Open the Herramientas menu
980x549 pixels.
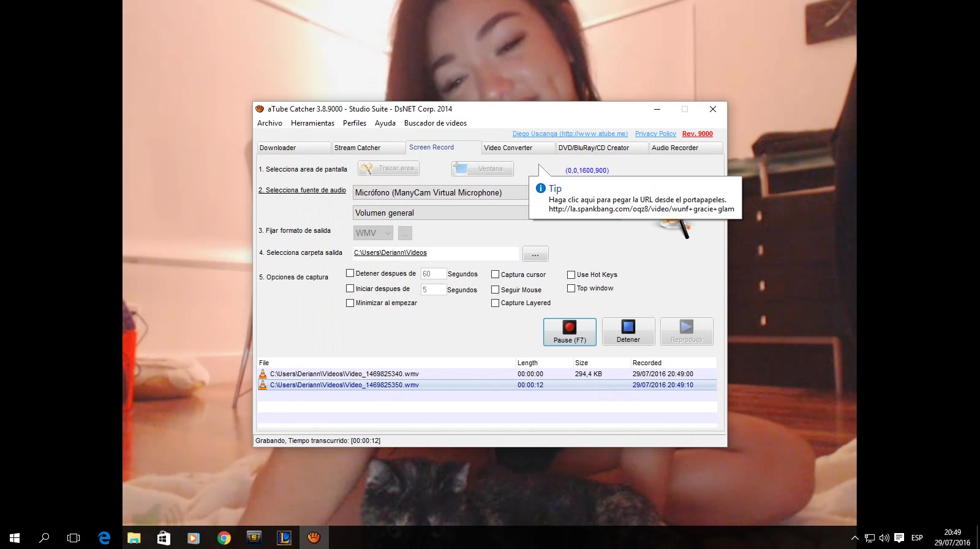(312, 123)
